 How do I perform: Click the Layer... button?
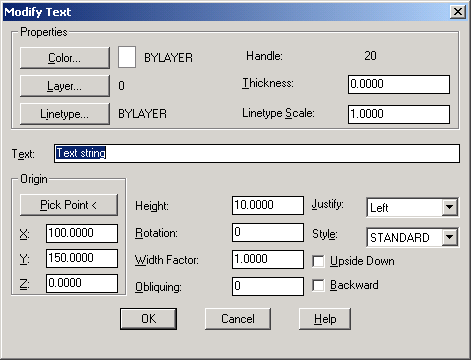tap(65, 86)
